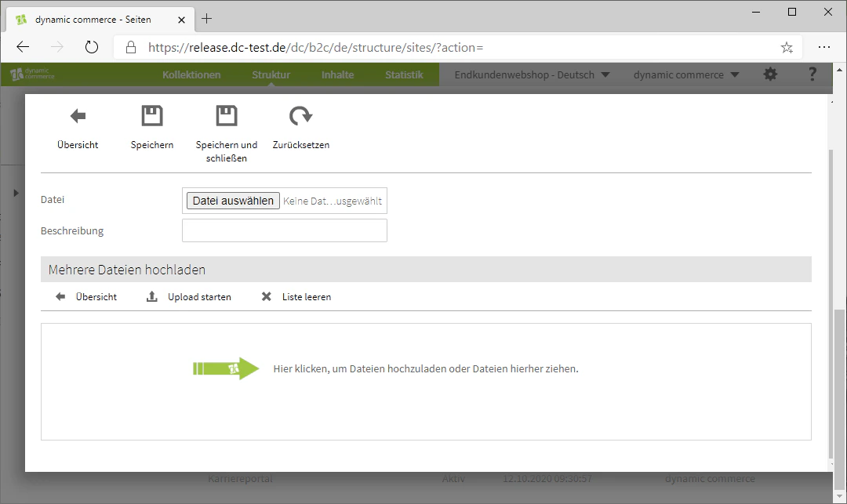Click the dialog vertical scrollbar thumb
The width and height of the screenshot is (847, 504).
(x=831, y=303)
